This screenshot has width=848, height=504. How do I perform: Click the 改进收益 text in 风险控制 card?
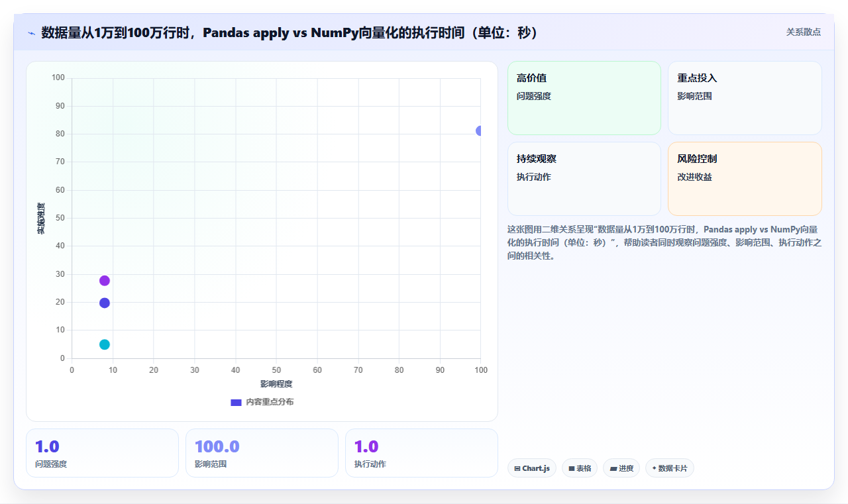click(694, 177)
